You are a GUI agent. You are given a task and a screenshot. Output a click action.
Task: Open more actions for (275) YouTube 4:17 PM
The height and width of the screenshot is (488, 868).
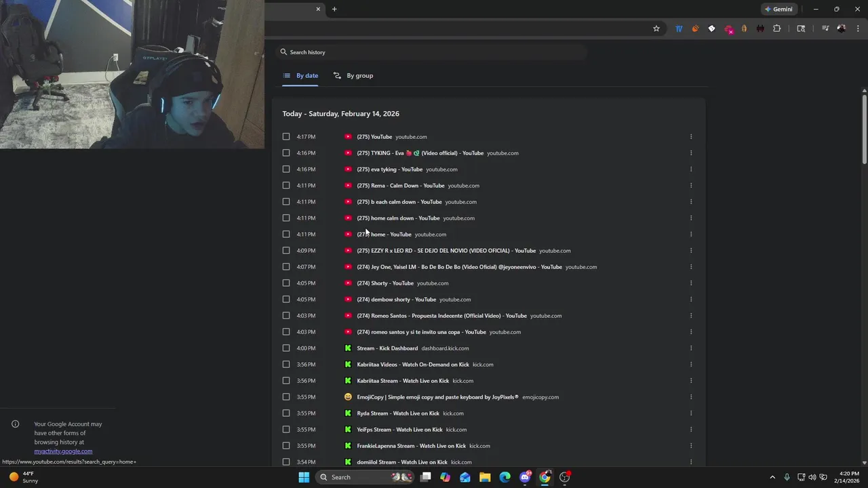[691, 136]
